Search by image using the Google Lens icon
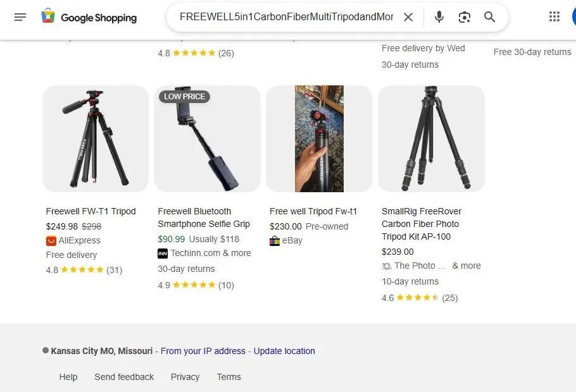The width and height of the screenshot is (576, 392). [x=465, y=17]
